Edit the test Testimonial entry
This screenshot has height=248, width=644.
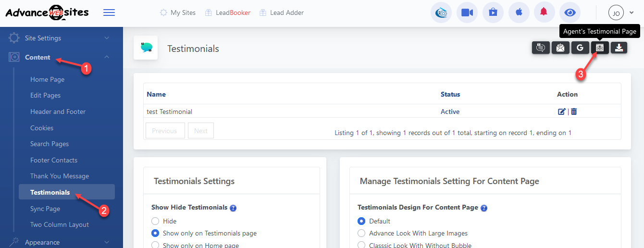click(561, 112)
